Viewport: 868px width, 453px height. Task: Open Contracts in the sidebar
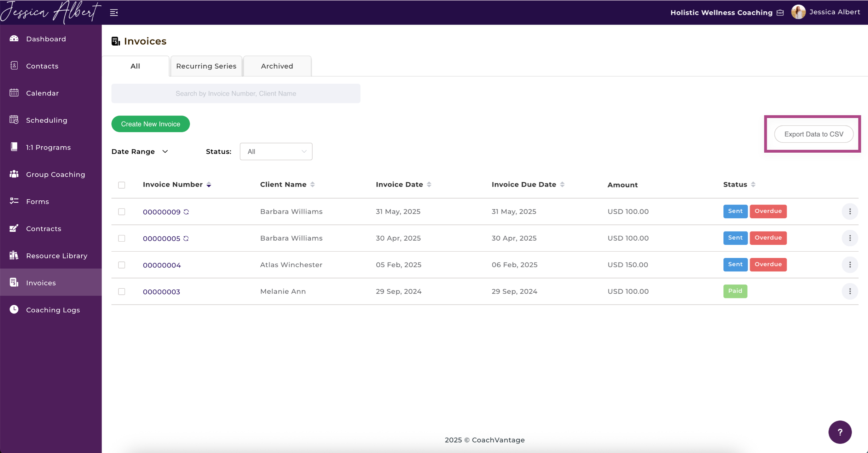pyautogui.click(x=51, y=229)
